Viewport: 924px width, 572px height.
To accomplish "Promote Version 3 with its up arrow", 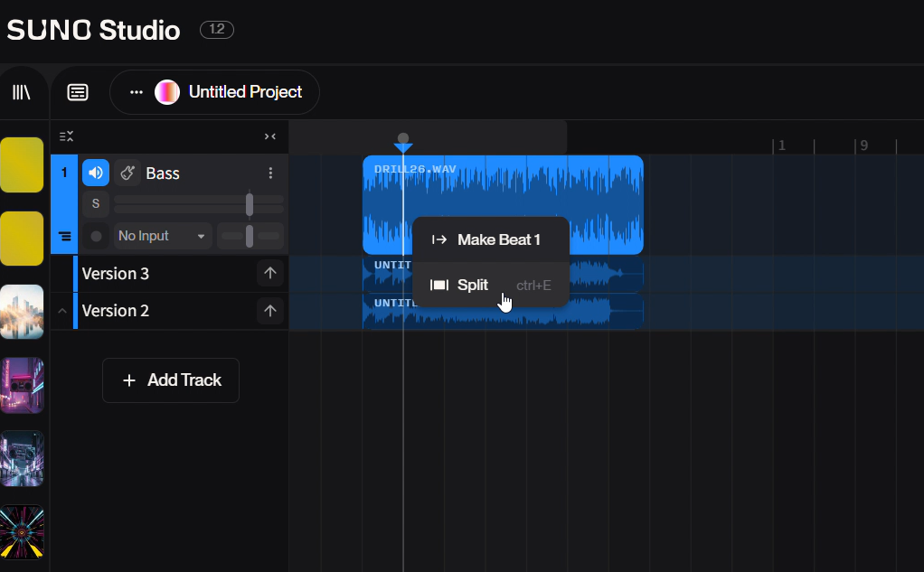I will (269, 273).
